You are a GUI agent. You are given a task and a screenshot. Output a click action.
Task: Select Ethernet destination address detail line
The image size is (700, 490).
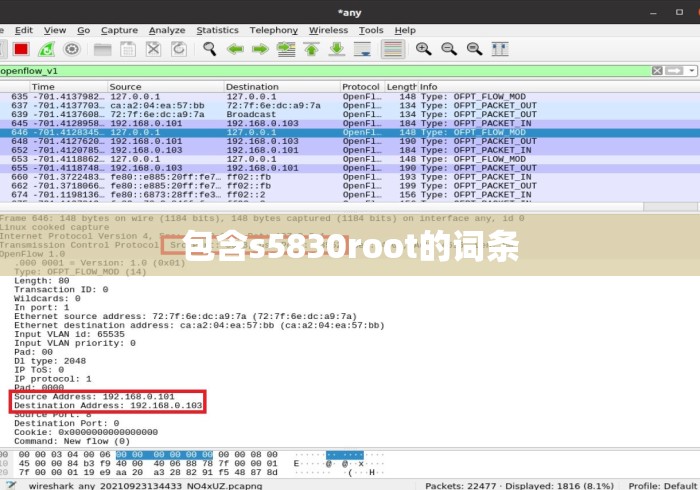tap(199, 325)
